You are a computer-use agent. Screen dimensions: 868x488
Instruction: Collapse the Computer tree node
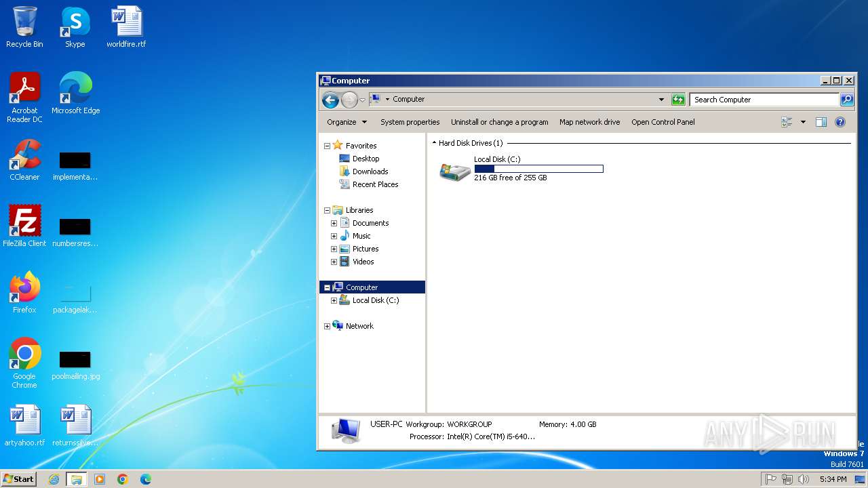click(327, 287)
